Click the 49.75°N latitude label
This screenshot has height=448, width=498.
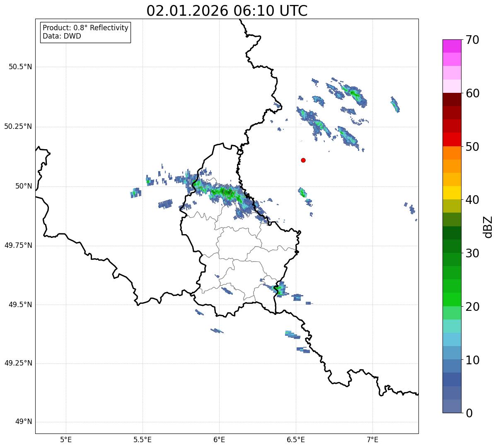(x=18, y=245)
